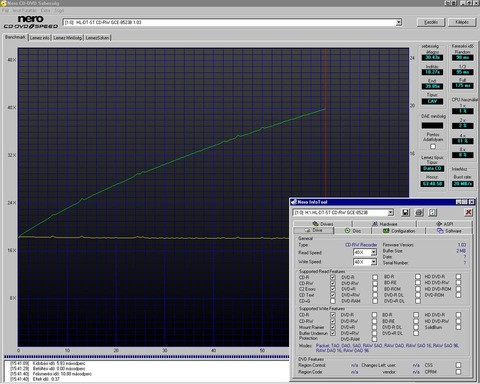Open the Hardware tab in InfoTool

pyautogui.click(x=384, y=224)
